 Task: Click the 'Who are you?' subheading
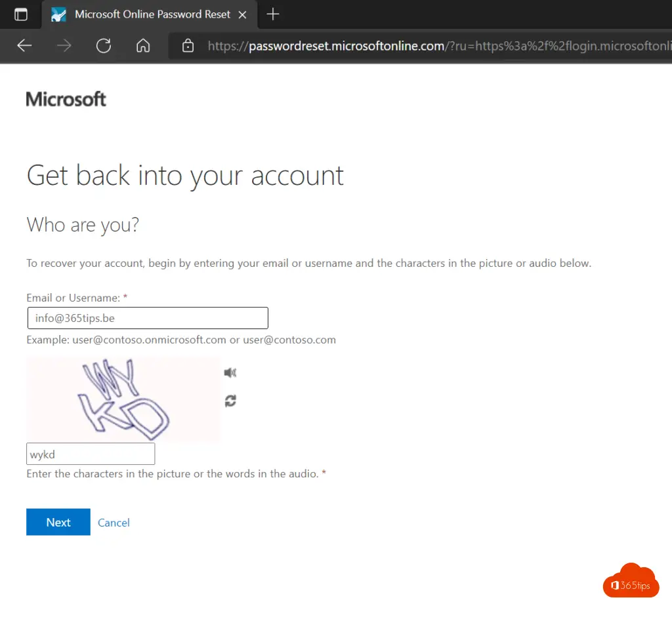(x=83, y=225)
